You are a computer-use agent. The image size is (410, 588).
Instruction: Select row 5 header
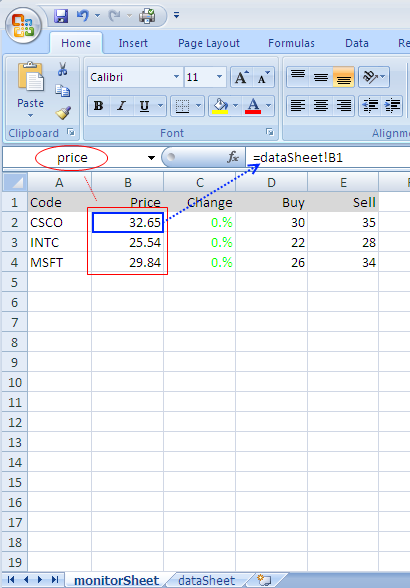[x=15, y=282]
